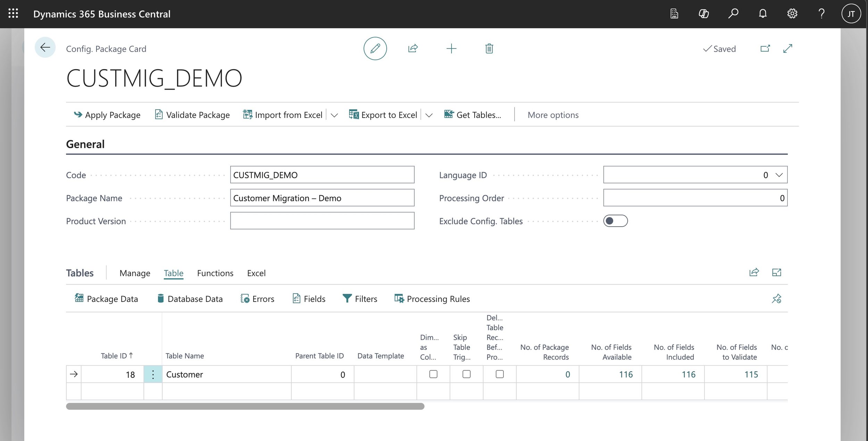
Task: Expand Export to Excel dropdown arrow
Action: pos(429,115)
